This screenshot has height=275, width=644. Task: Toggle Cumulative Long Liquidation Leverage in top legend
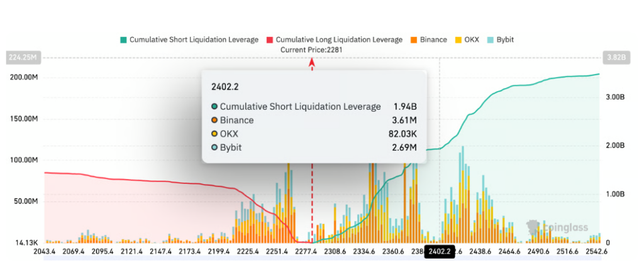[x=334, y=40]
